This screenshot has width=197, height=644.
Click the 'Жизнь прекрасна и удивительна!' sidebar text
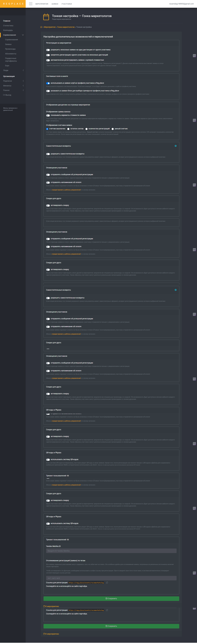tap(10, 109)
